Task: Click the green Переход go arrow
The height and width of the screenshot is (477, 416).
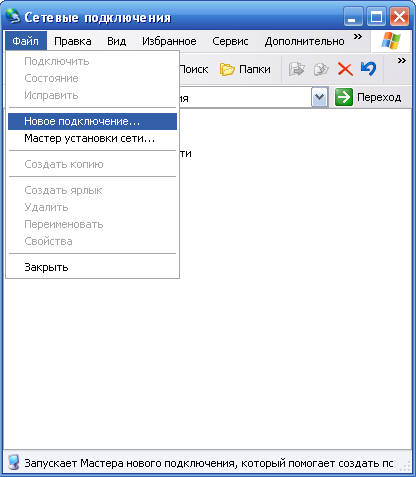Action: pos(344,97)
